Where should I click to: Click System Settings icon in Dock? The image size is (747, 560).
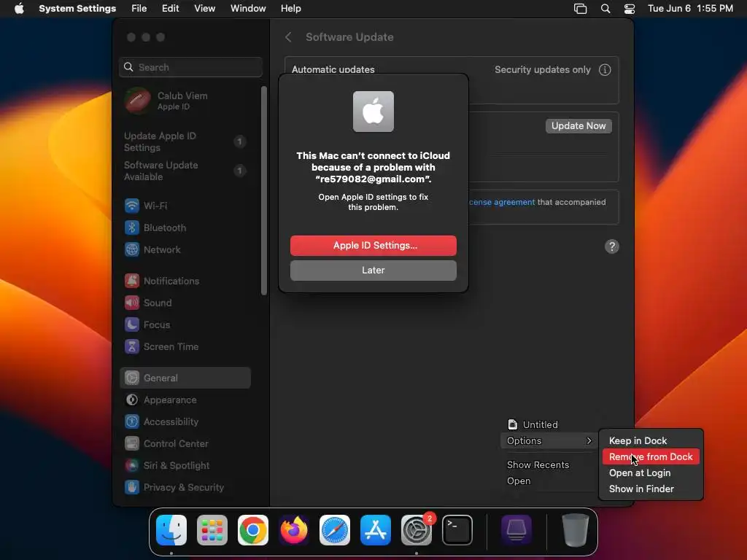(x=417, y=530)
